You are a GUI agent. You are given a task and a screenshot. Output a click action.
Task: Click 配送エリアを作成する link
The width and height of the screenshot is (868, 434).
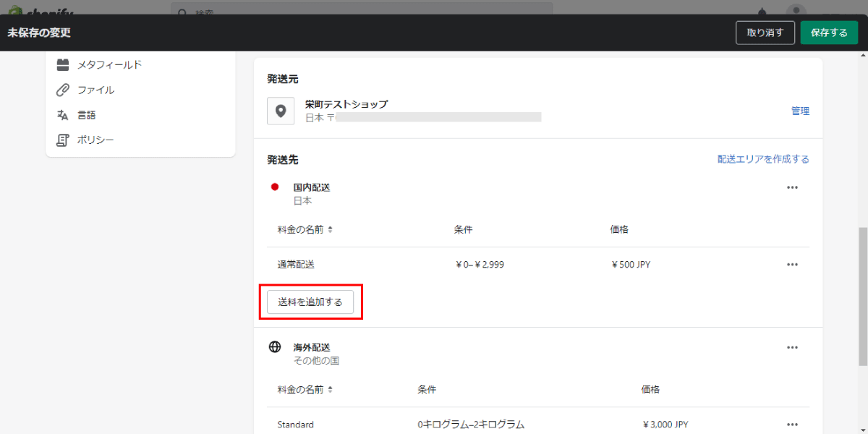763,159
